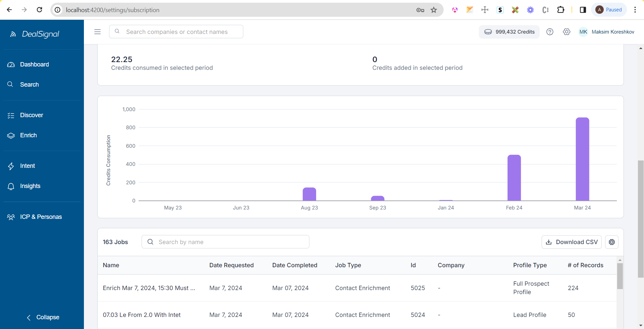Open browser extensions puzzle icon
644x329 pixels.
pos(560,10)
